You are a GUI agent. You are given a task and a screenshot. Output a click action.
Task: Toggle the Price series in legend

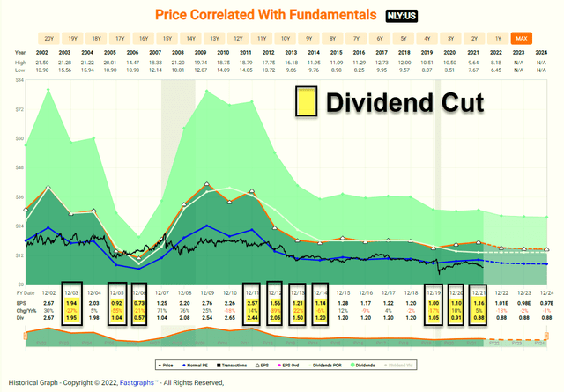click(166, 366)
